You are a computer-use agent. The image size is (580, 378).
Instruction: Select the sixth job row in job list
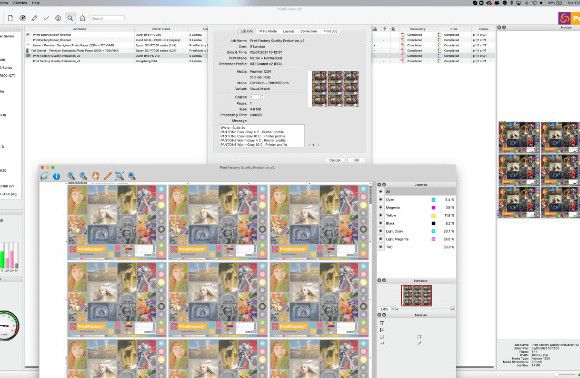pyautogui.click(x=116, y=61)
